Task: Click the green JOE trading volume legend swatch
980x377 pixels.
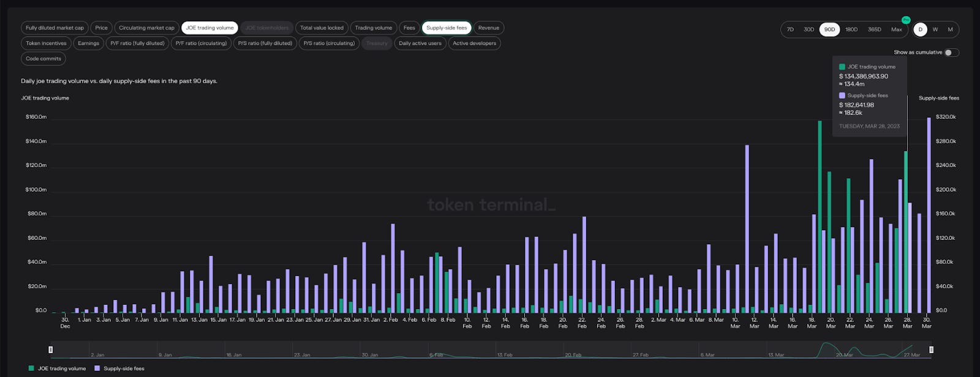Action: point(31,368)
